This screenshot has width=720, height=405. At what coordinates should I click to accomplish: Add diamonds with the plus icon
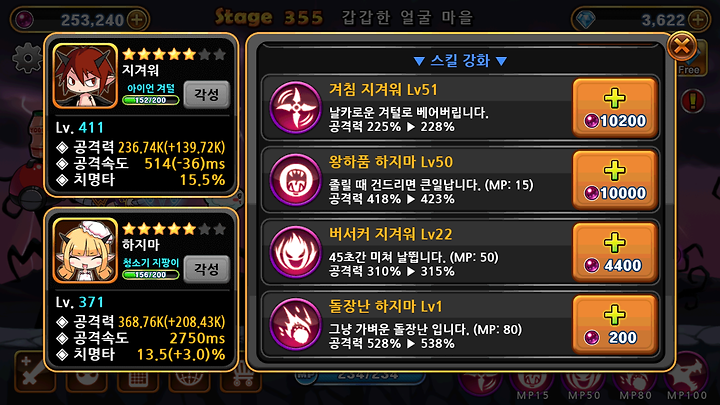698,20
